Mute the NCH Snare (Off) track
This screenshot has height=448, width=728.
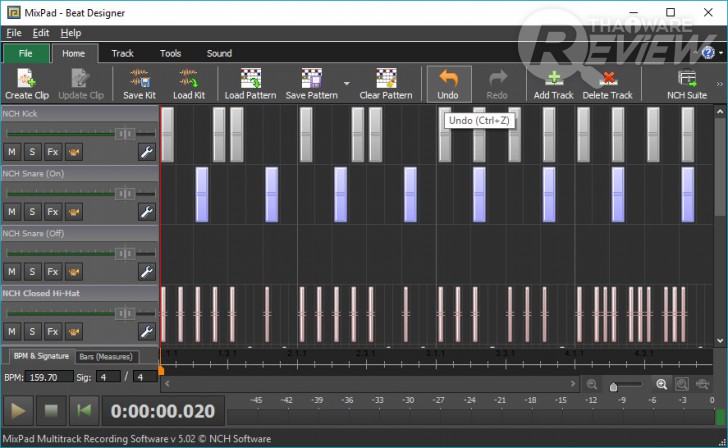click(x=12, y=272)
